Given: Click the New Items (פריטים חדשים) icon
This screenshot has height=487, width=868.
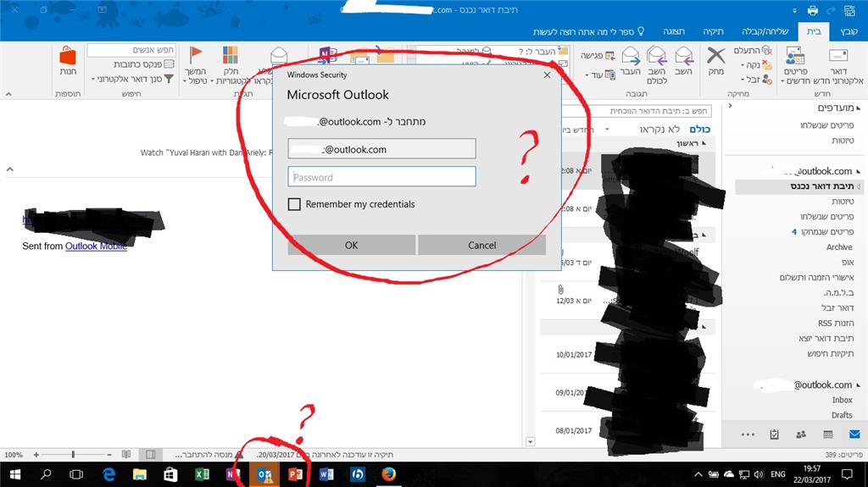Looking at the screenshot, I should (795, 56).
